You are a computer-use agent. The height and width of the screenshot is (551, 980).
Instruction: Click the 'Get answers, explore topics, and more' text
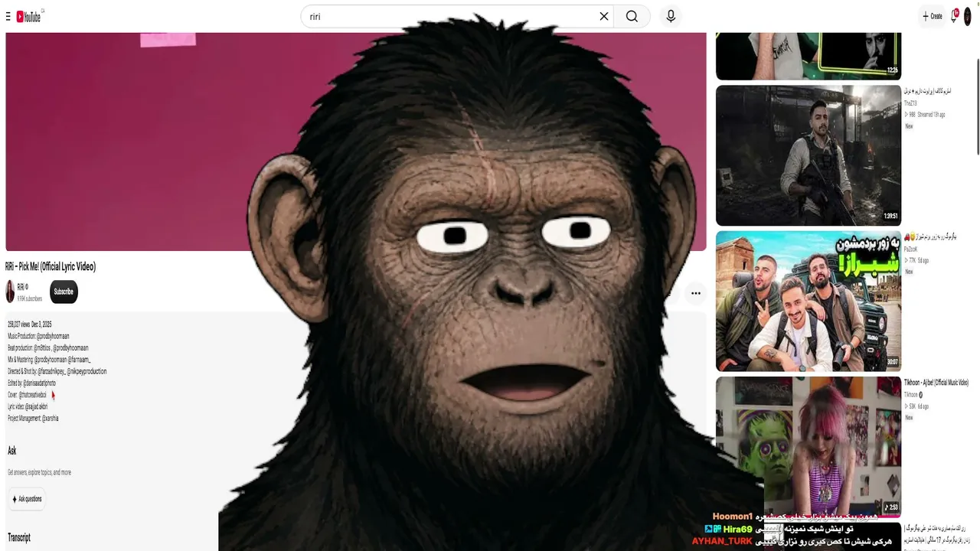tap(39, 472)
